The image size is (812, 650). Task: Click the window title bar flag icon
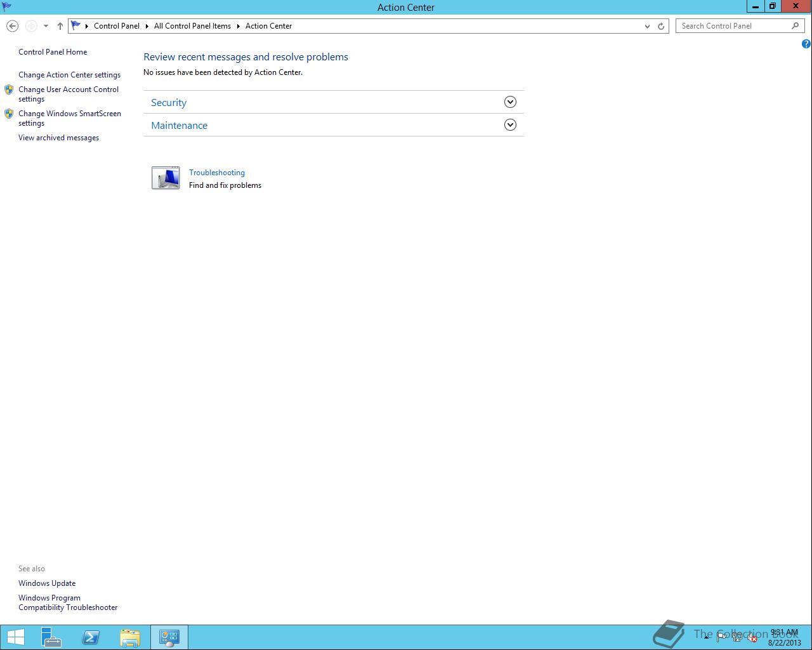point(7,7)
